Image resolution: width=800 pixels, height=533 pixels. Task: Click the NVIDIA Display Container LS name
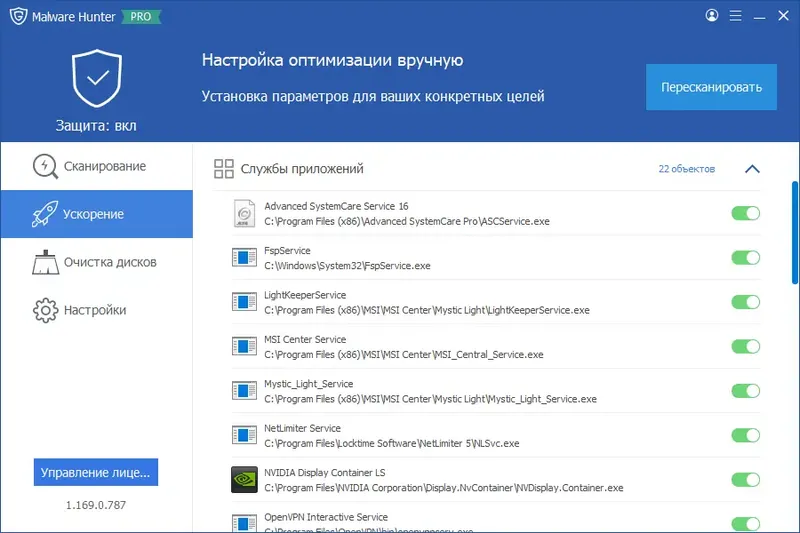coord(324,472)
